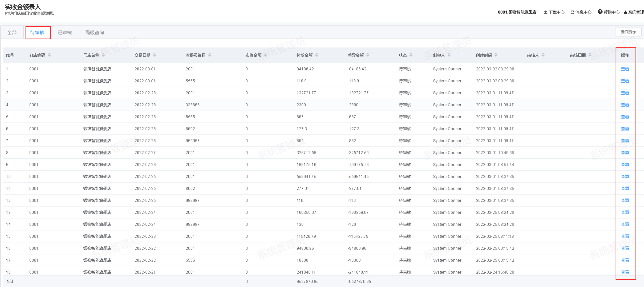The width and height of the screenshot is (644, 287).
Task: Sort table by 分店编码 column icon
Action: coord(49,55)
